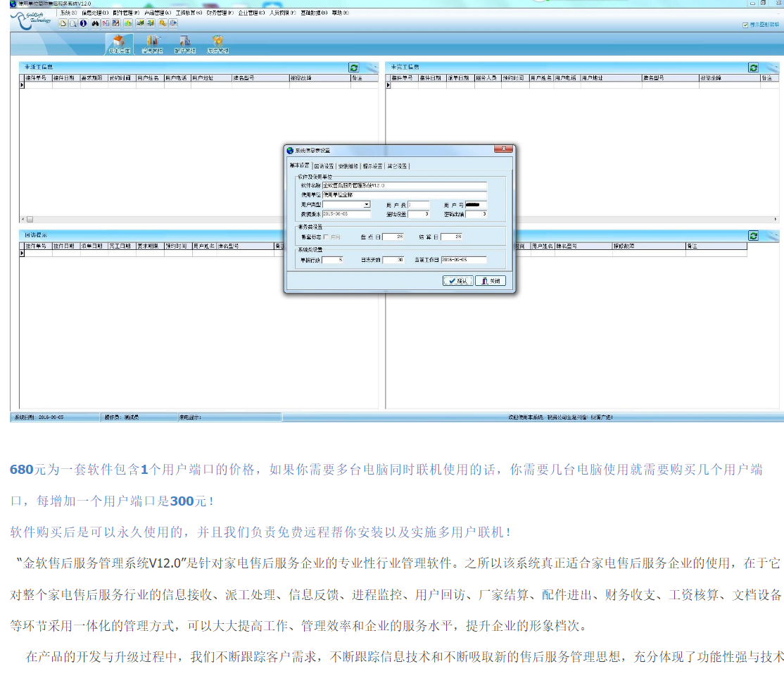Click the 来电显示 status bar entry
The image size is (784, 676).
229,418
